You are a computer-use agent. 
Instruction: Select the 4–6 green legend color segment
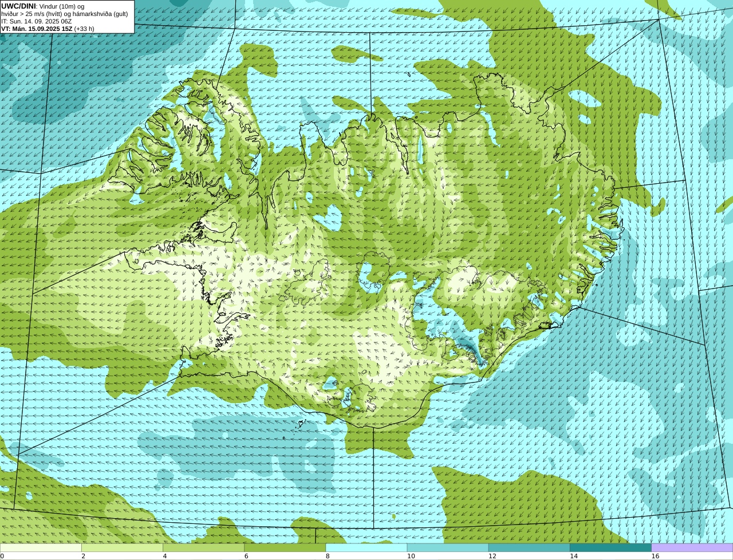tap(203, 547)
